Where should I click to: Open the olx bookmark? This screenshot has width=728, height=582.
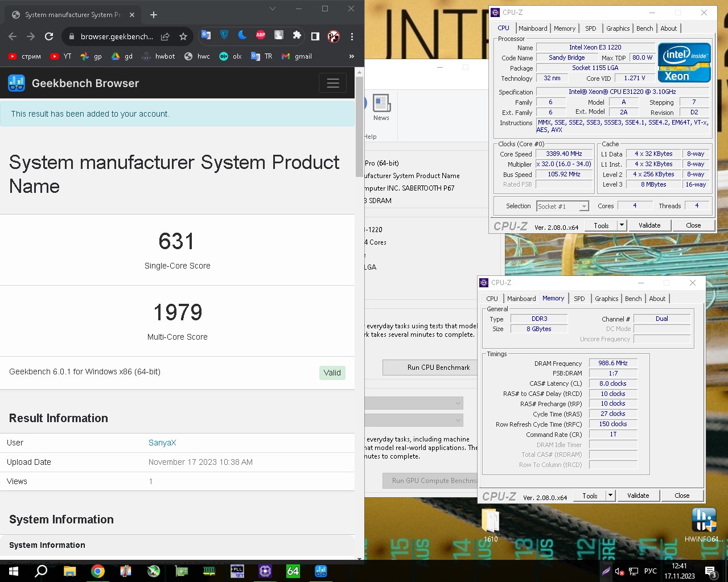(231, 56)
